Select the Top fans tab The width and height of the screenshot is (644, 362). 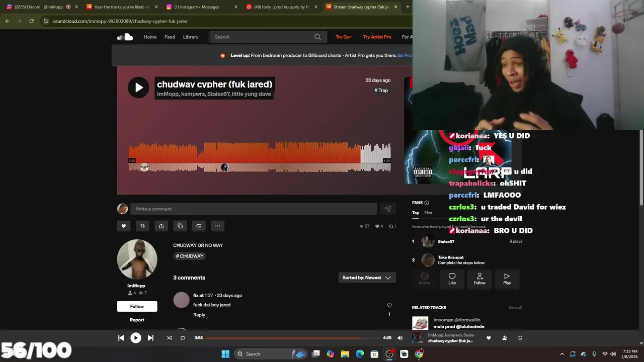click(416, 213)
